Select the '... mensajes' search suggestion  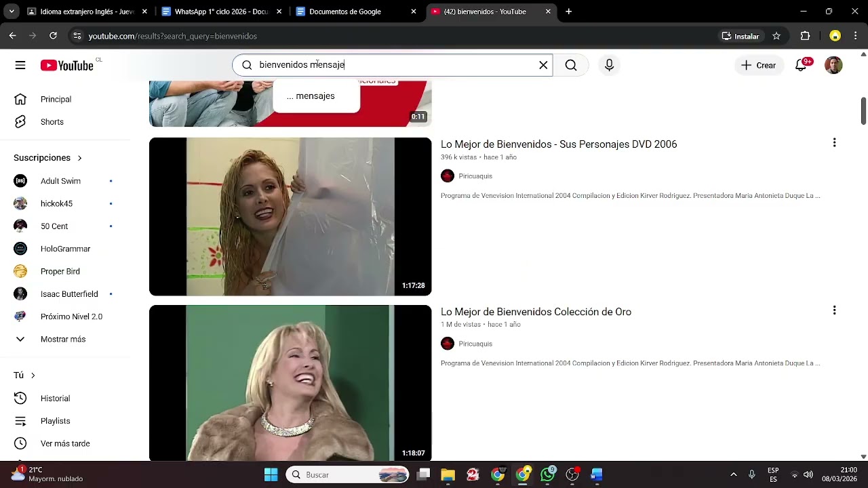coord(316,96)
